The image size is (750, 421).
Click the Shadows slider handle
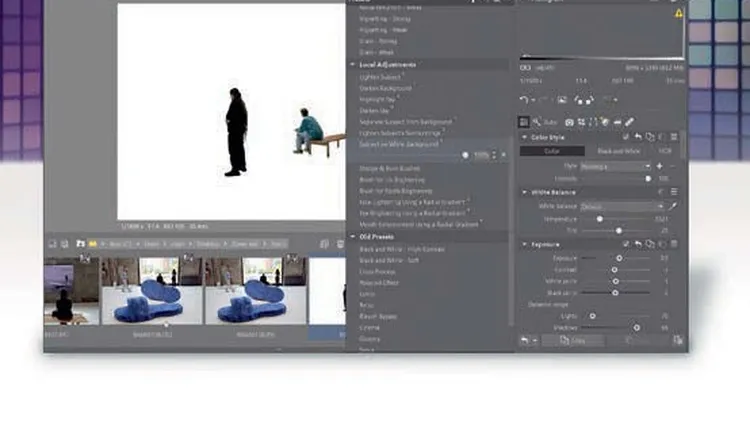pos(637,328)
